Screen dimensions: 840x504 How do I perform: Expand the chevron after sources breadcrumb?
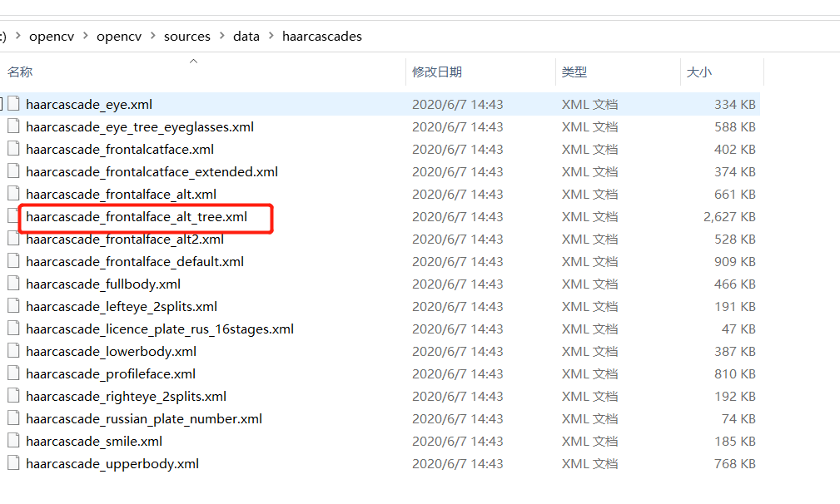(221, 36)
